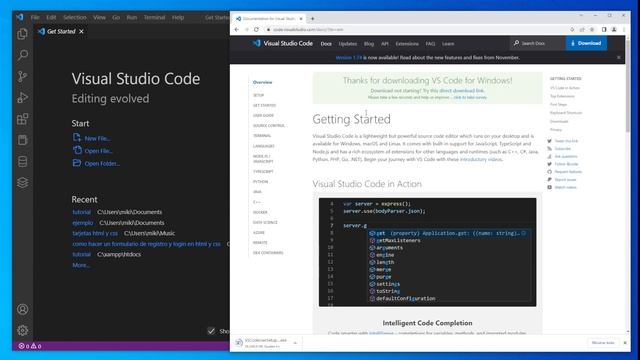Click the direct download link

point(462,91)
